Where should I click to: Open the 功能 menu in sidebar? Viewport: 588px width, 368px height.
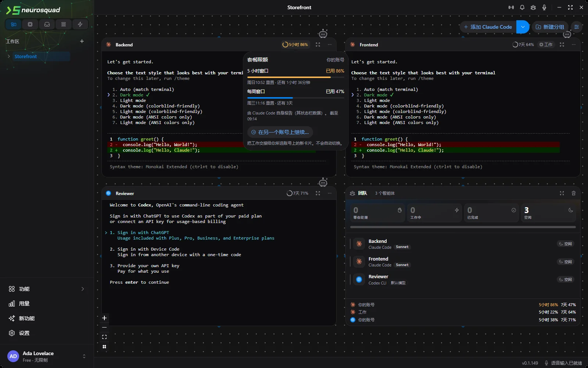point(47,289)
